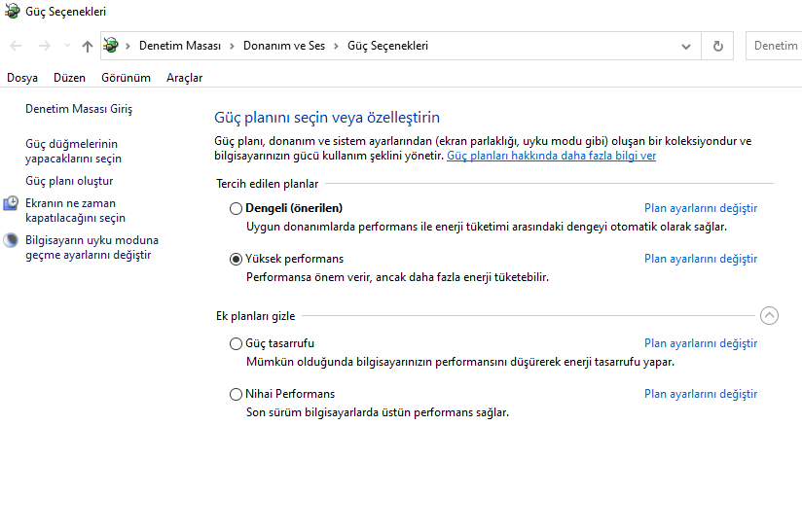Click the monitor clock icon in the sidebar

tap(11, 203)
